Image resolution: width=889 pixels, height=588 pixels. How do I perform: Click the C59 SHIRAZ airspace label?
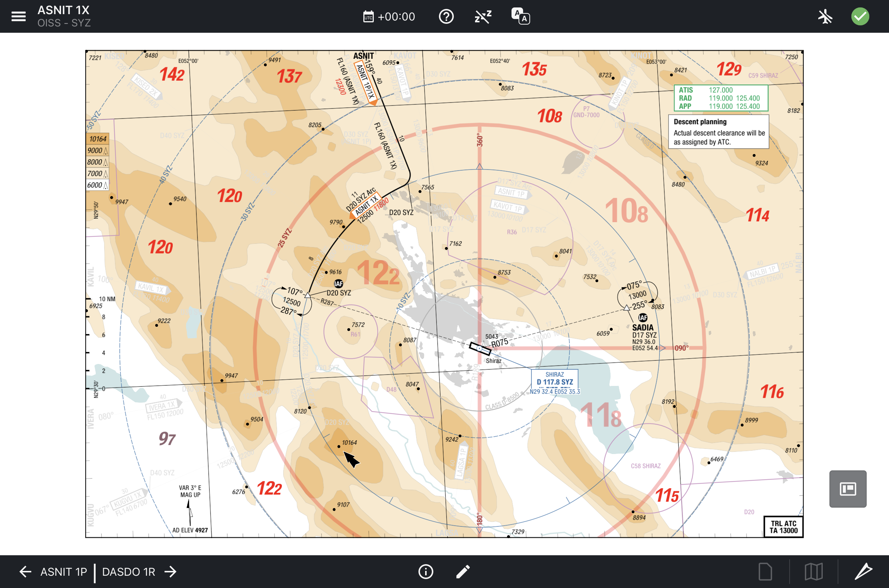[763, 76]
